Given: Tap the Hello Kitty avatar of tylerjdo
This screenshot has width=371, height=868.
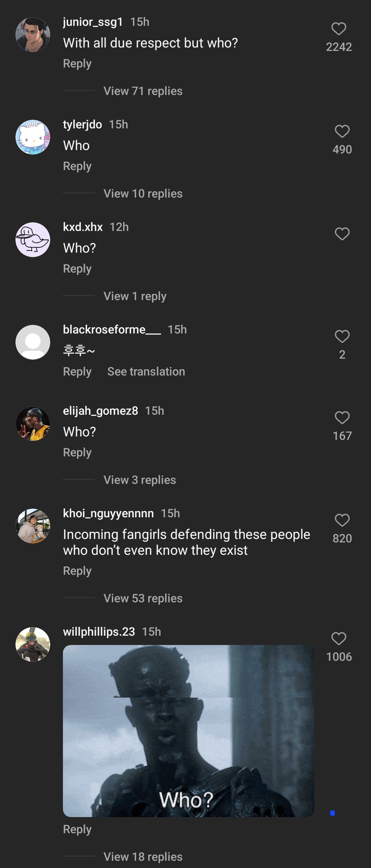Looking at the screenshot, I should pyautogui.click(x=33, y=137).
